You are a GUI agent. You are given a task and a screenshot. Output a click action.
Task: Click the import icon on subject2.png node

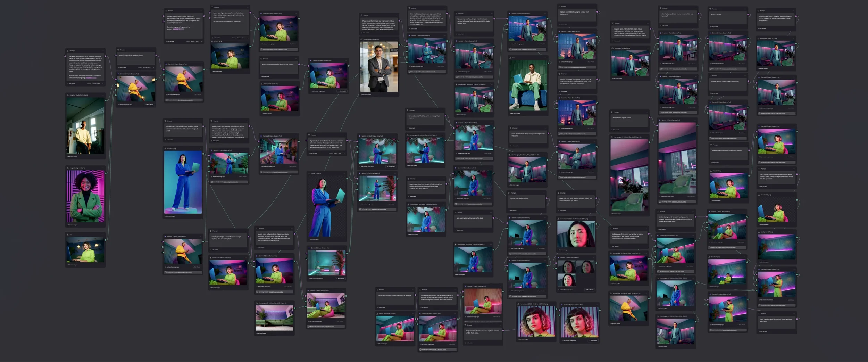coord(165,148)
